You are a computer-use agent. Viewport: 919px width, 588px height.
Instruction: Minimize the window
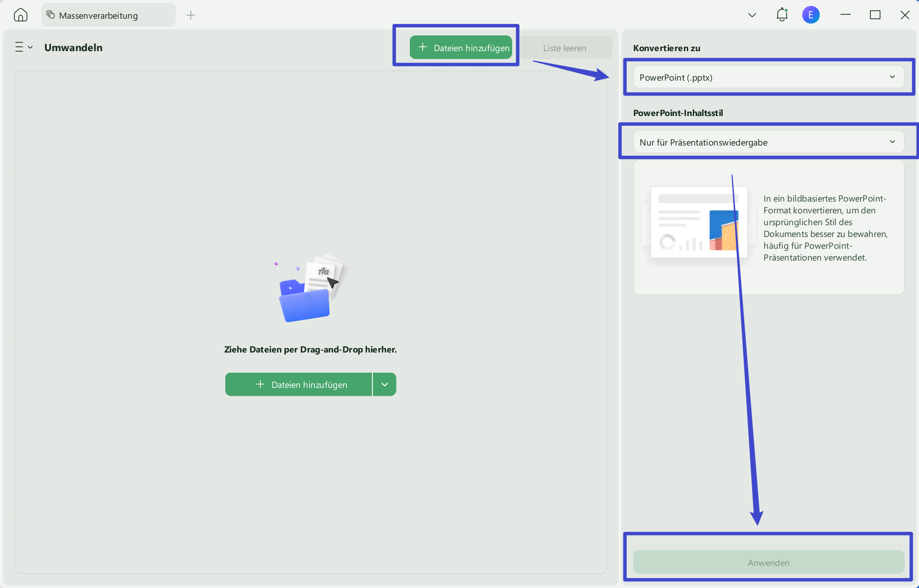(846, 15)
